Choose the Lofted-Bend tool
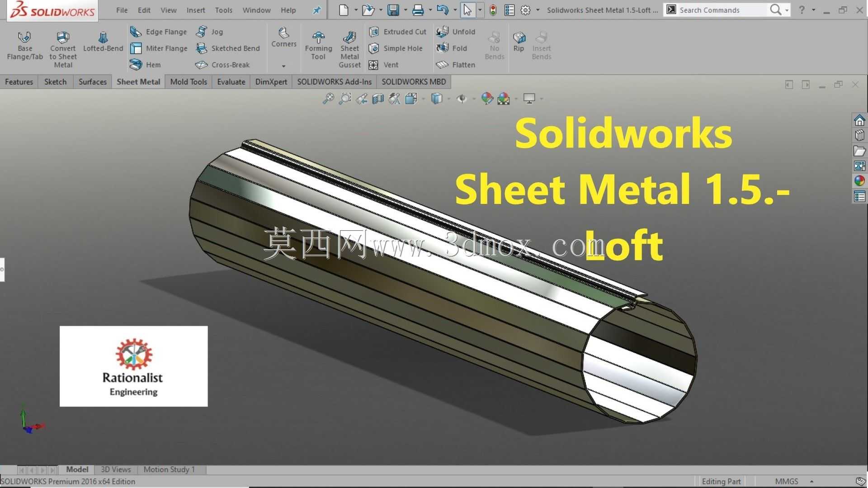Viewport: 868px width, 488px height. pos(103,42)
